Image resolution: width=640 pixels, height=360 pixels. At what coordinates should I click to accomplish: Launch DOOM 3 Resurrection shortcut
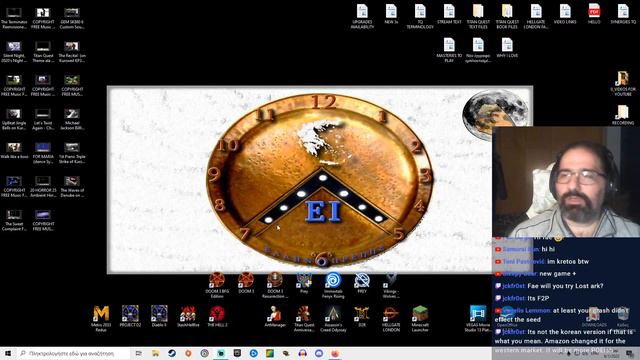coord(275,285)
